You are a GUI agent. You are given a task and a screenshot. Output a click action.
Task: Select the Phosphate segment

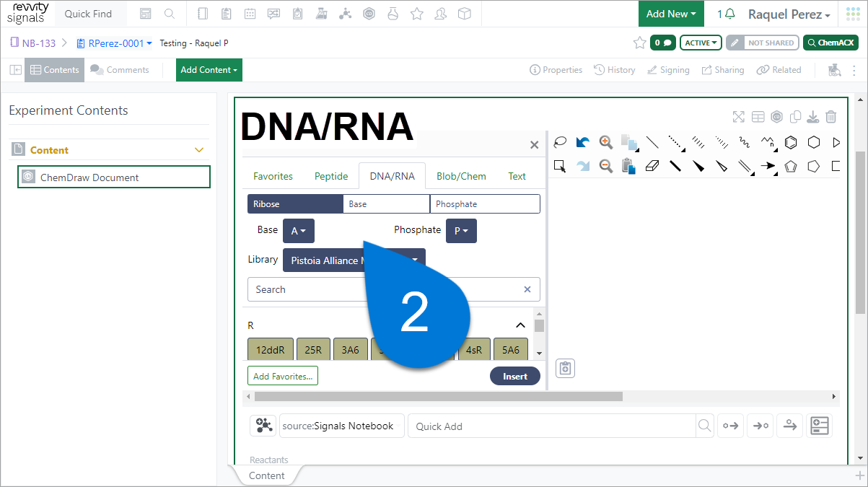[x=485, y=204]
